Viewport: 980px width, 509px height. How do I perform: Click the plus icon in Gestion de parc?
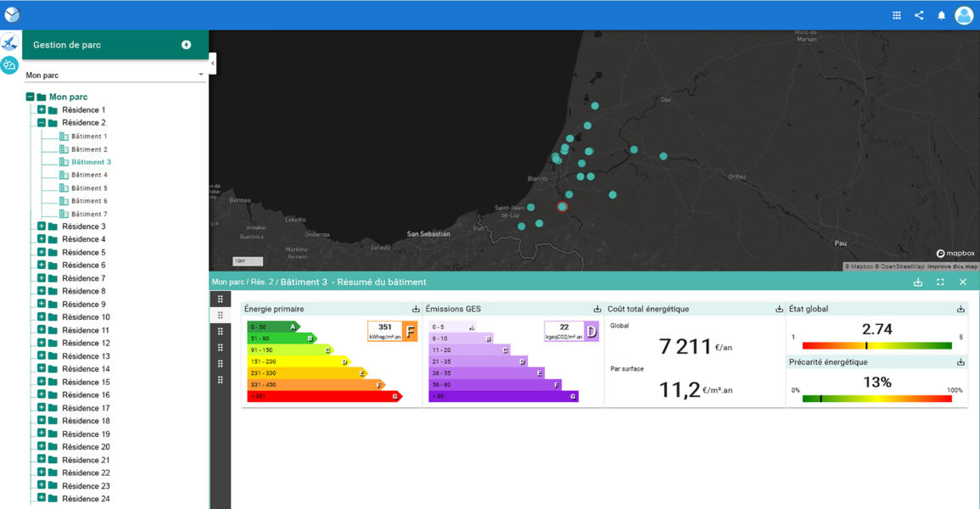(187, 45)
